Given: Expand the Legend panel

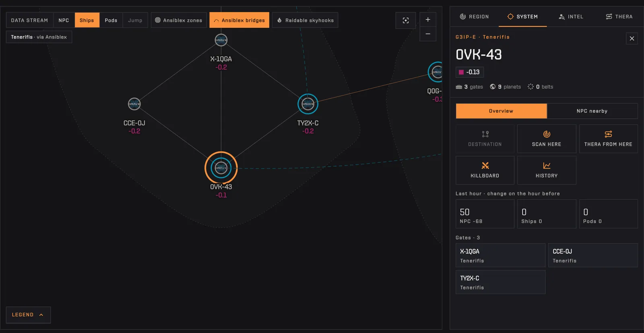Looking at the screenshot, I should pos(28,315).
